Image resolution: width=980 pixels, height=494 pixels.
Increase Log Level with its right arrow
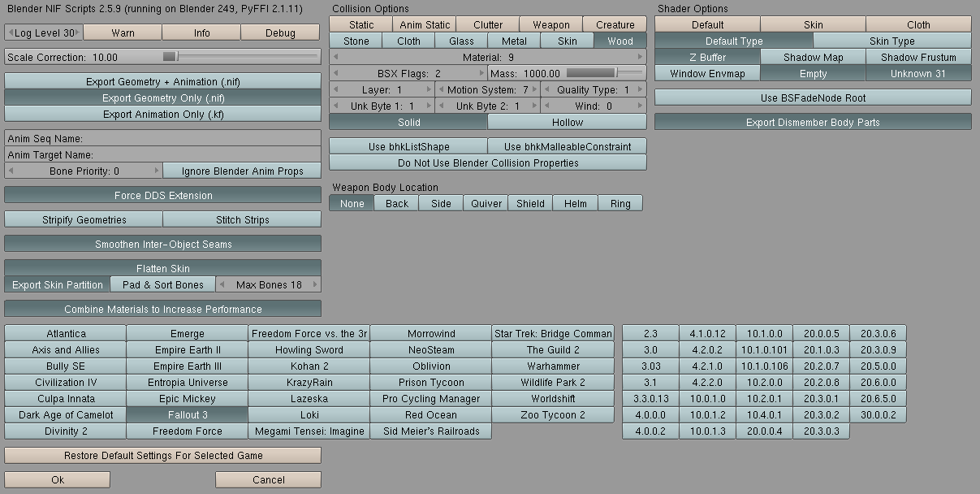point(79,32)
